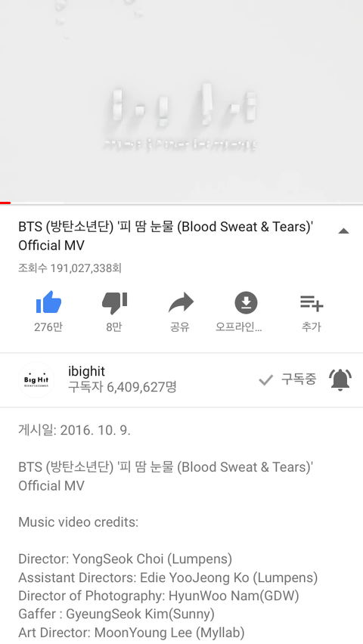Viewport: 363px width, 644px height.
Task: Tap the 8만 dislike count label
Action: pos(114,327)
